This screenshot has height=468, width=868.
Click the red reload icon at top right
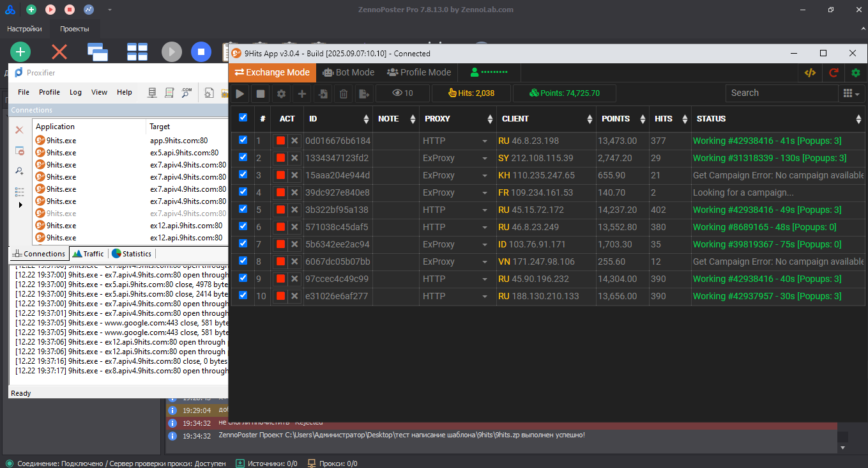click(x=834, y=73)
